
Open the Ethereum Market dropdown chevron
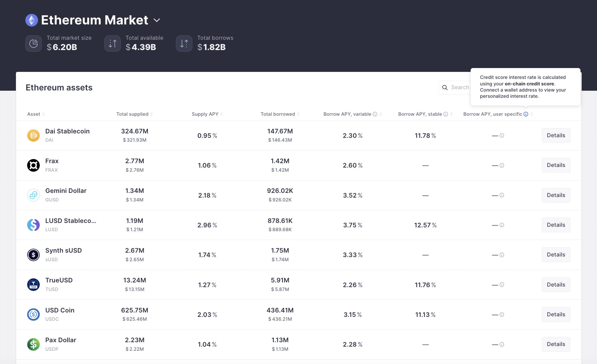pos(157,20)
